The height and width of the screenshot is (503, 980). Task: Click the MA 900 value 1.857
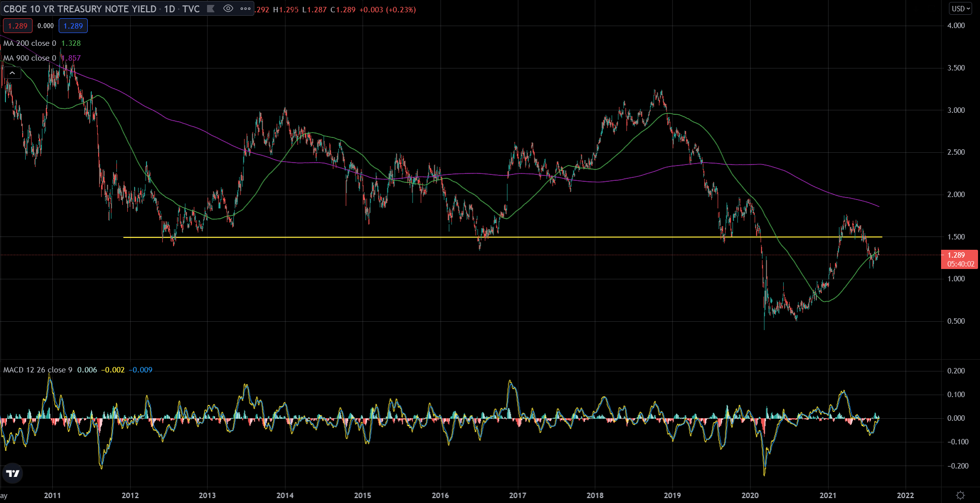[71, 58]
